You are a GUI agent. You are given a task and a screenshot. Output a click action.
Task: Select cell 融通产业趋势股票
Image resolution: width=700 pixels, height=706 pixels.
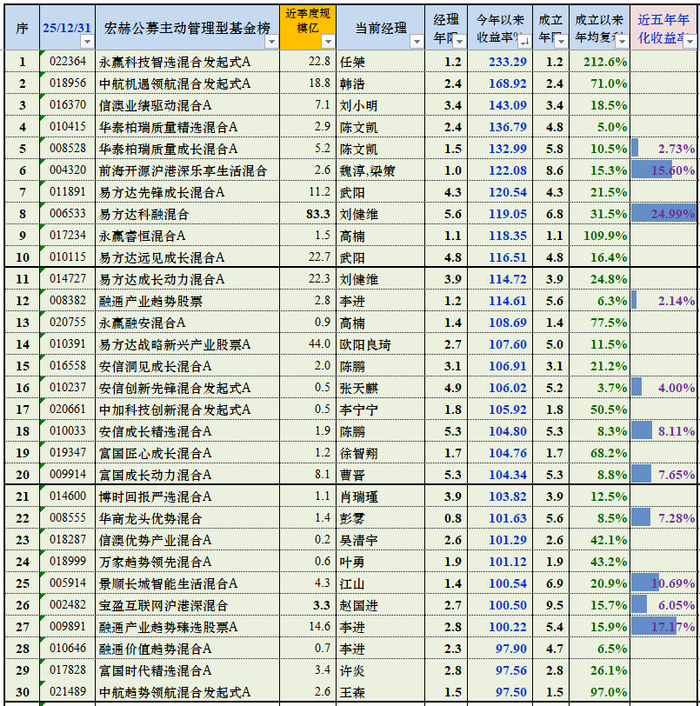coord(188,301)
